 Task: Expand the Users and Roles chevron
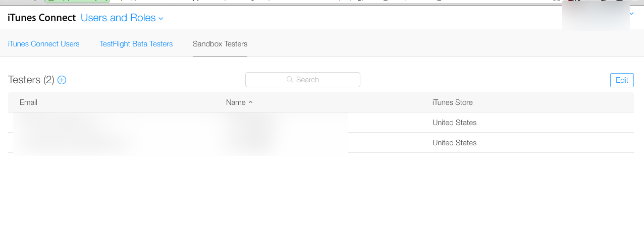161,19
